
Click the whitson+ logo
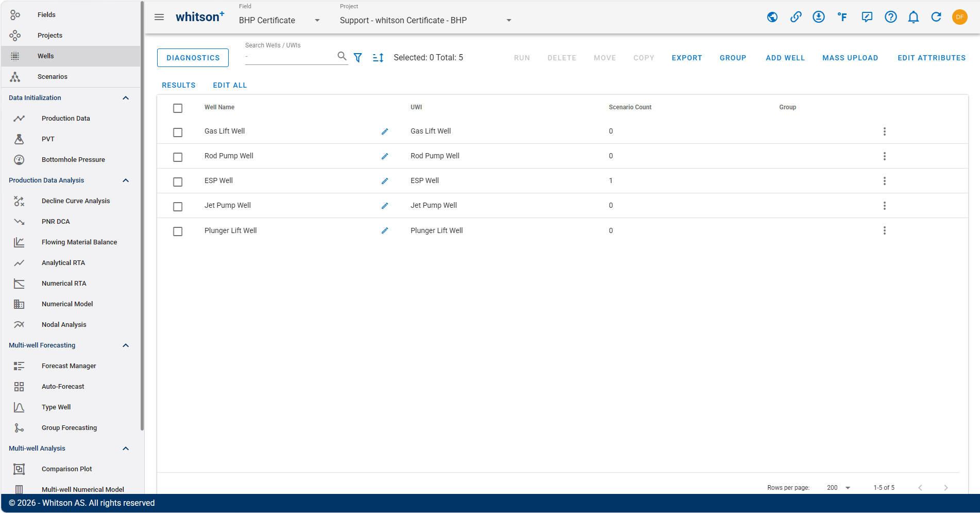point(200,17)
